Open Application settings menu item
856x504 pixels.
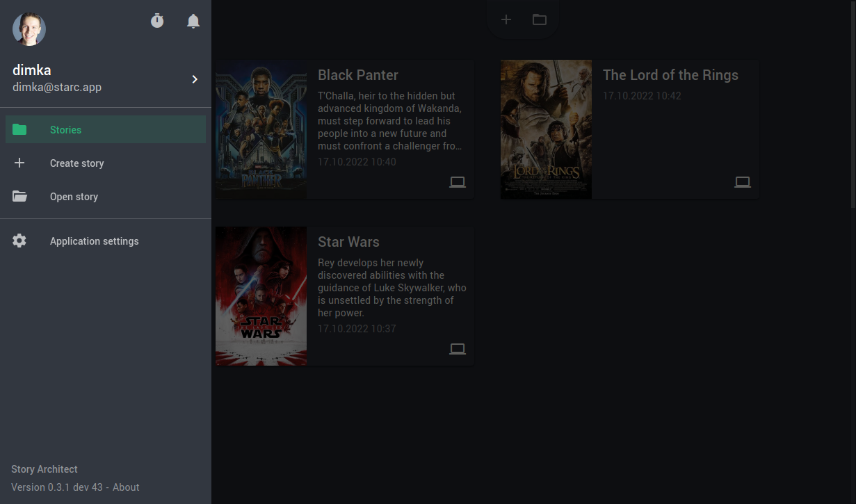106,241
